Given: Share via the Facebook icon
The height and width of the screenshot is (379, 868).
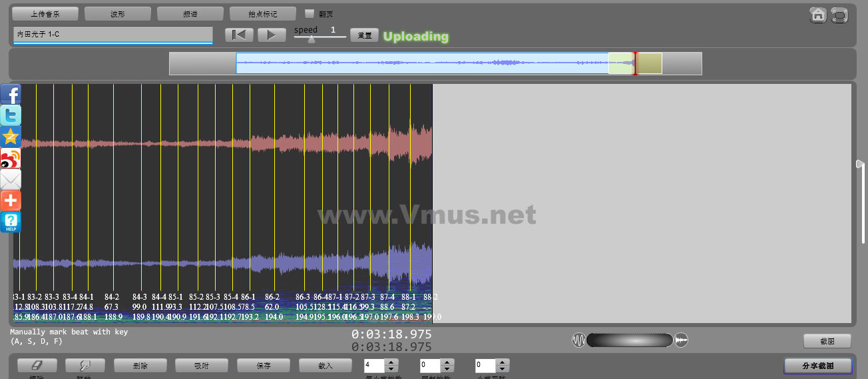Looking at the screenshot, I should pyautogui.click(x=11, y=95).
